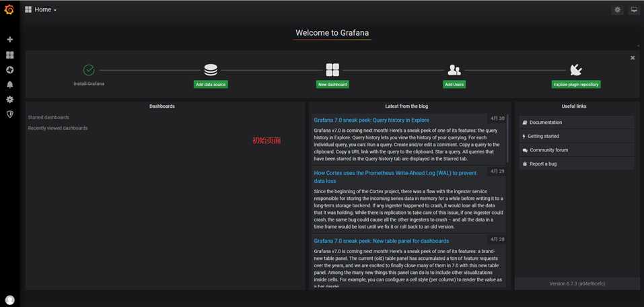Image resolution: width=644 pixels, height=307 pixels.
Task: Click the Latest from the blog title
Action: (x=406, y=106)
